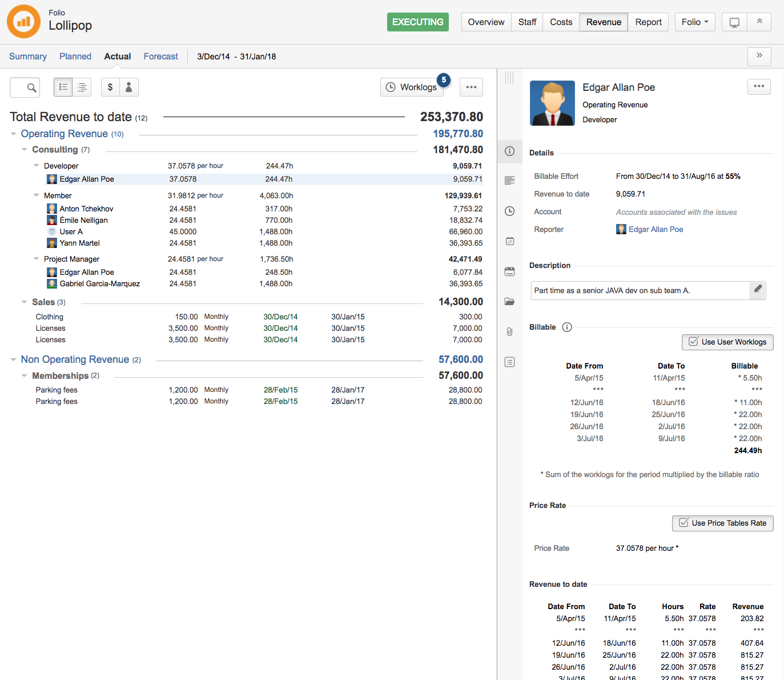The height and width of the screenshot is (680, 784).
Task: Collapse the Operating Revenue section
Action: [x=13, y=134]
